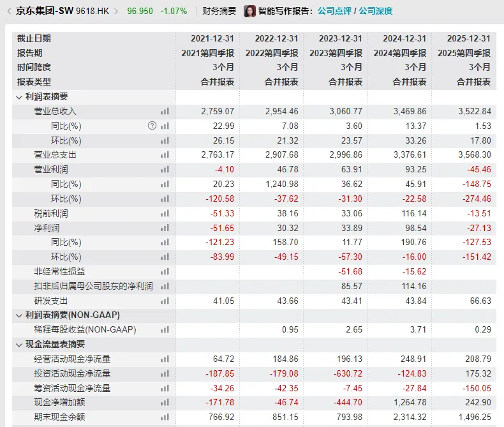Show chart for 营业总支出 row
The image size is (504, 427).
(165, 154)
